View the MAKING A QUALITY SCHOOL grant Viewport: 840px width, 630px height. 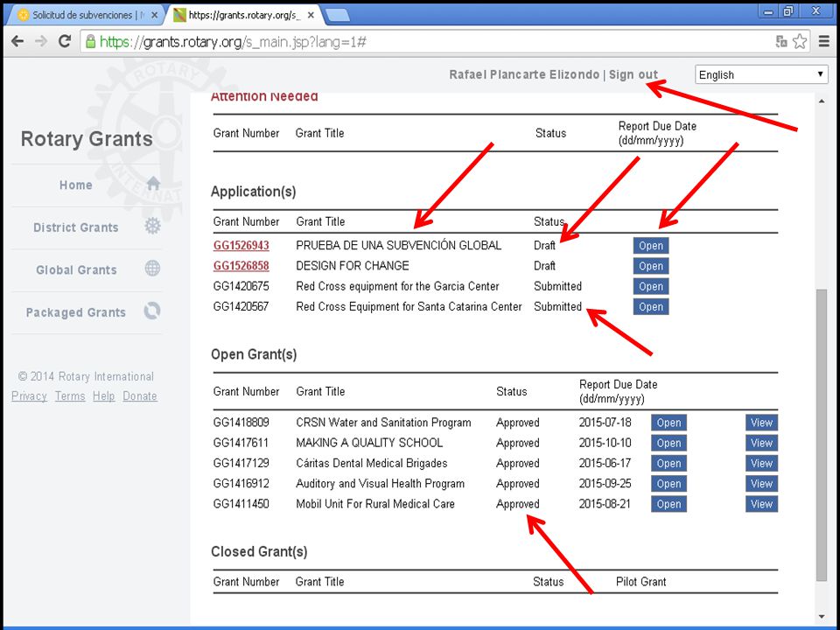tap(761, 443)
